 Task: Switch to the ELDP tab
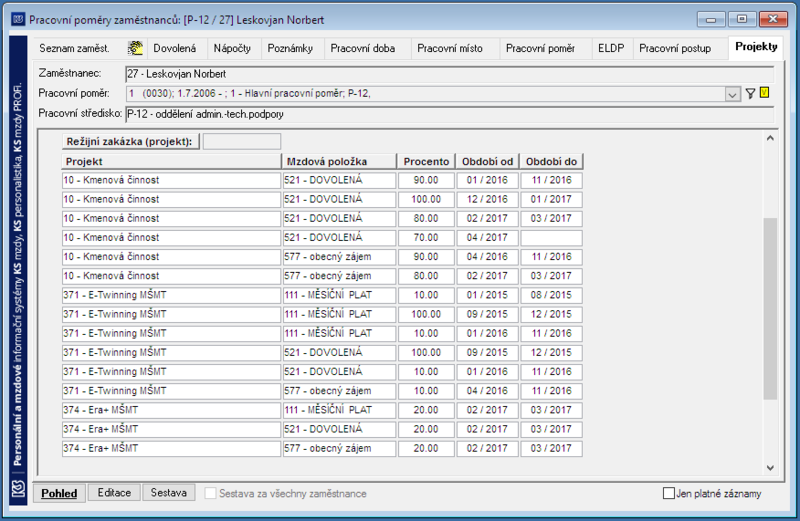coord(611,48)
